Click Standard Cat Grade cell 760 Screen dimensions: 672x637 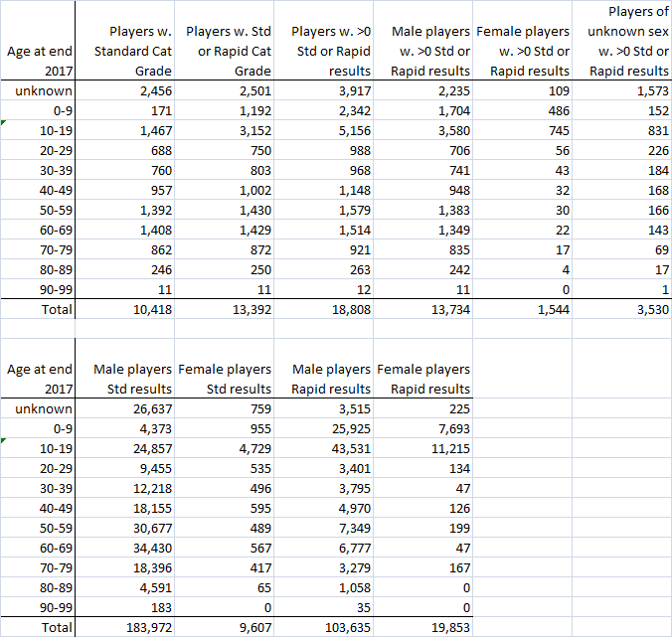tap(124, 170)
